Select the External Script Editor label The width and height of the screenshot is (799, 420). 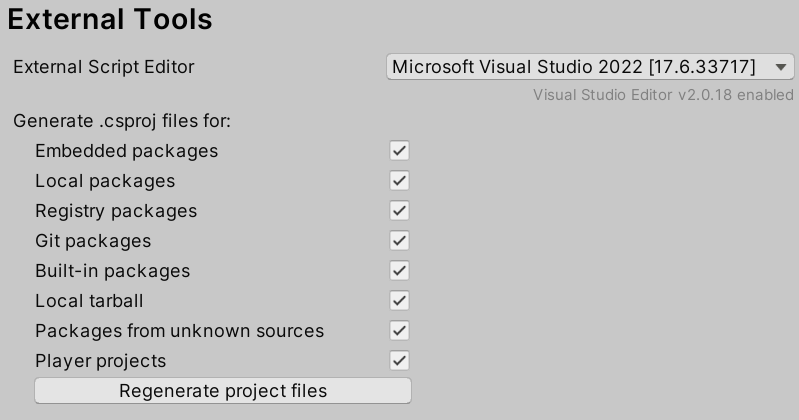pos(104,67)
